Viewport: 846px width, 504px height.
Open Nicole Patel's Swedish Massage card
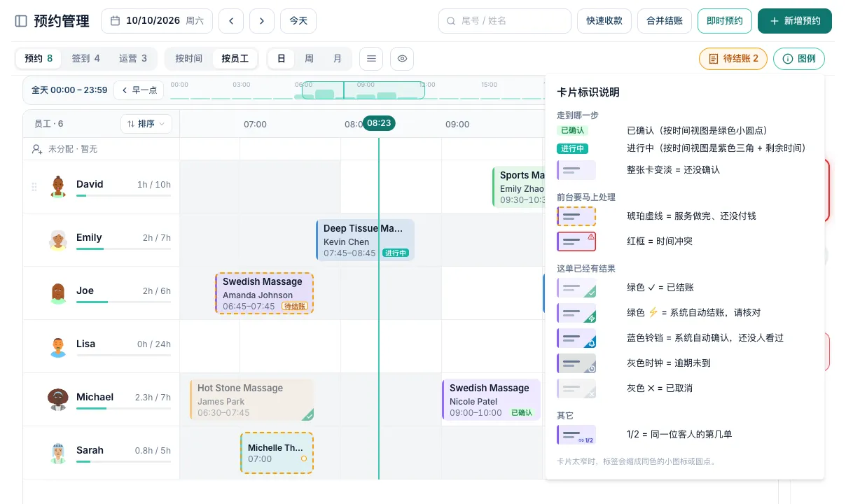(491, 400)
